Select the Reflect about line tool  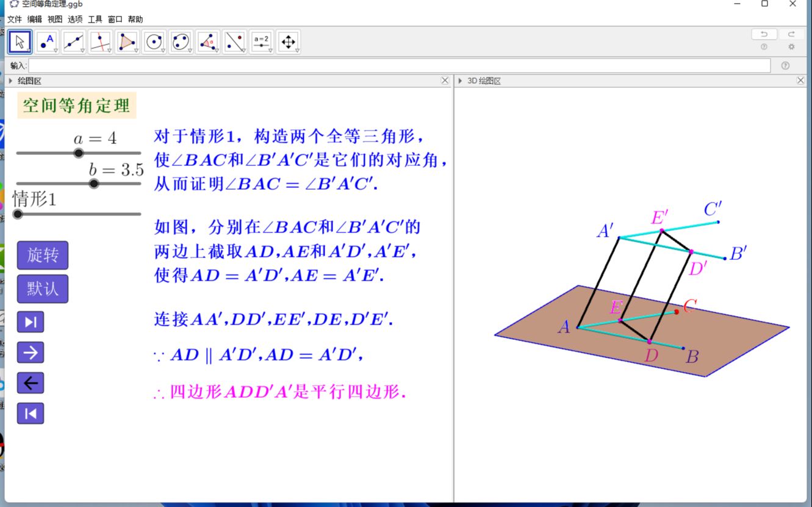234,42
